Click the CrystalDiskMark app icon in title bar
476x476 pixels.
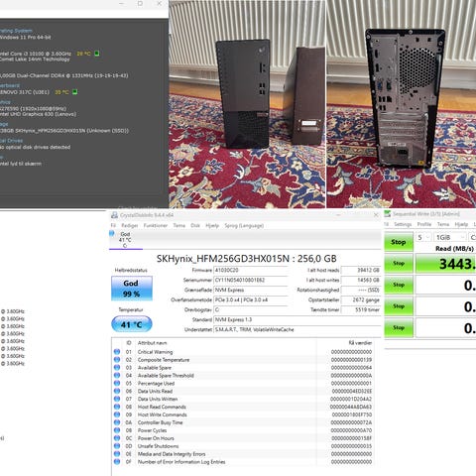[x=387, y=214]
